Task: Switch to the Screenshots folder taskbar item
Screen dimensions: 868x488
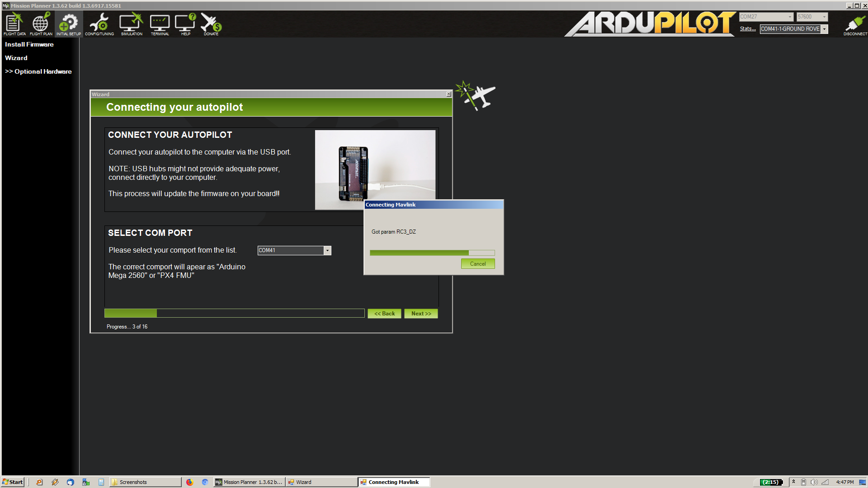Action: 146,482
